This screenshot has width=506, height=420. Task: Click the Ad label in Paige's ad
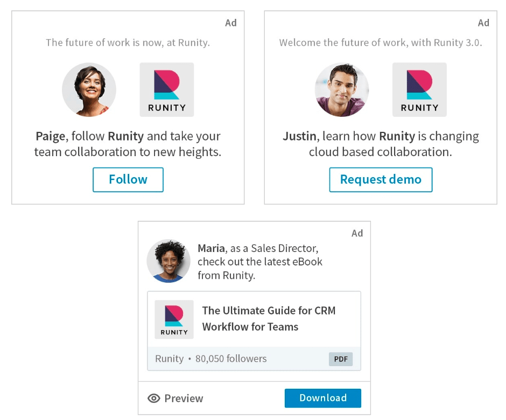click(231, 23)
